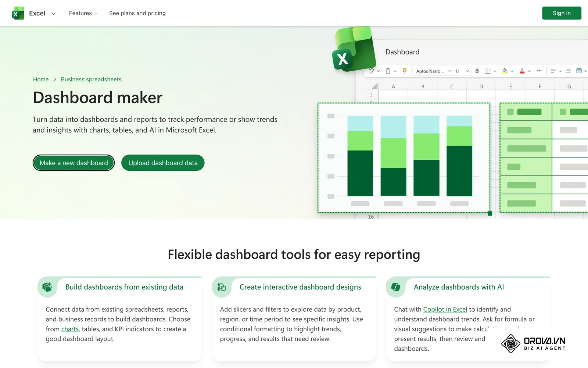Open the Aptos Narrow font dropdown
Viewport: 588px width, 368px height.
pos(433,71)
